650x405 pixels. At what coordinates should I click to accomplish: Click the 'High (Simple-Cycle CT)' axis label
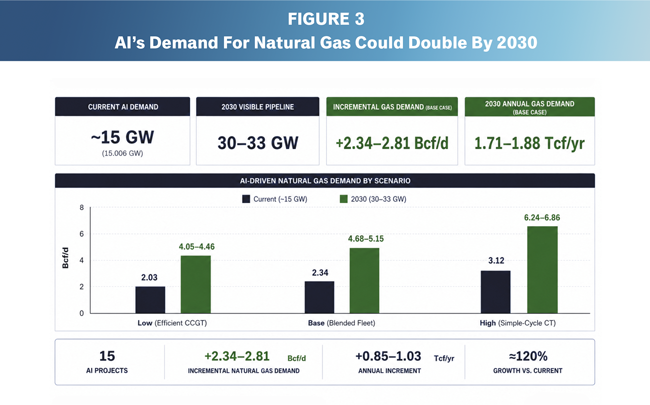tap(518, 323)
